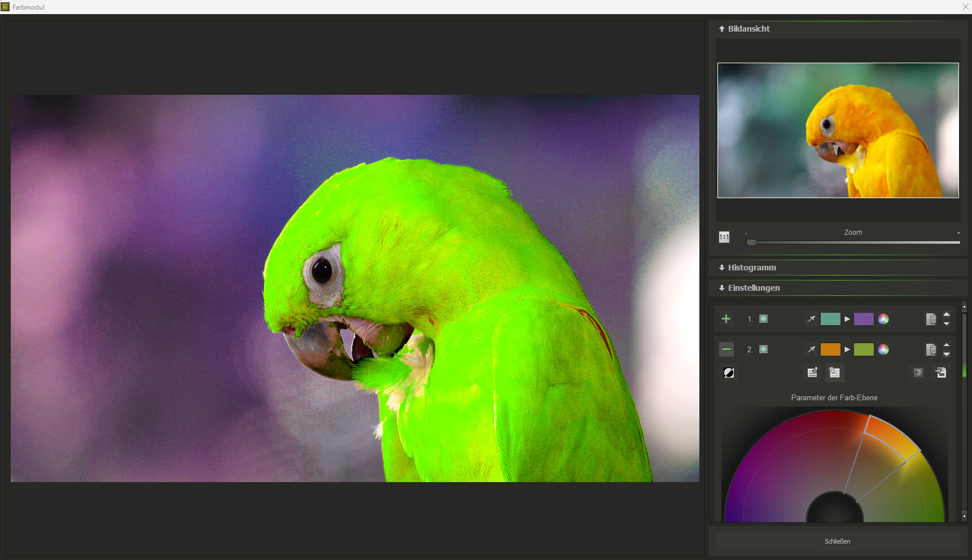The image size is (972, 560).
Task: Click the plus sign right of Zoom slider
Action: click(958, 233)
